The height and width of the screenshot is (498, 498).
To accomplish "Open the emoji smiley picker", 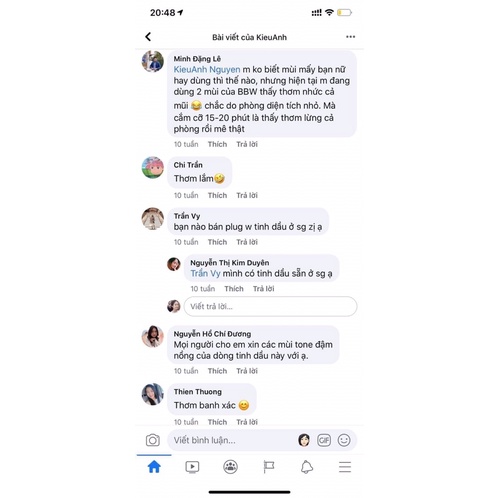I will [x=344, y=440].
